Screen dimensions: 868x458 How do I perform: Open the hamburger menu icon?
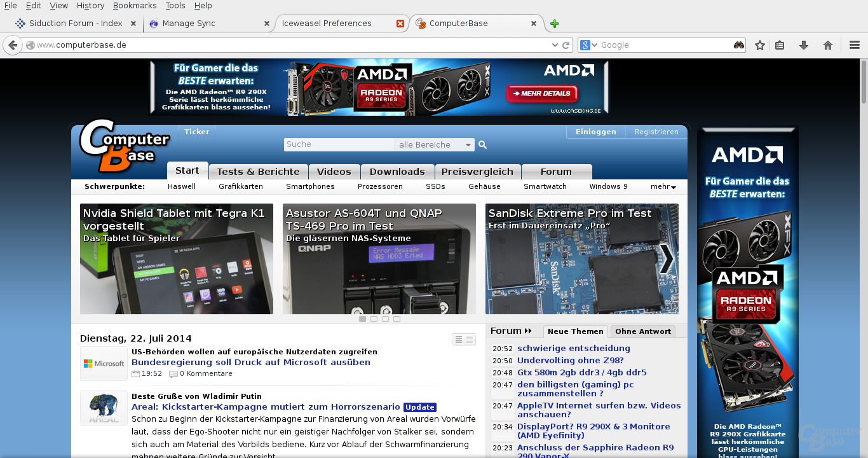click(x=855, y=45)
